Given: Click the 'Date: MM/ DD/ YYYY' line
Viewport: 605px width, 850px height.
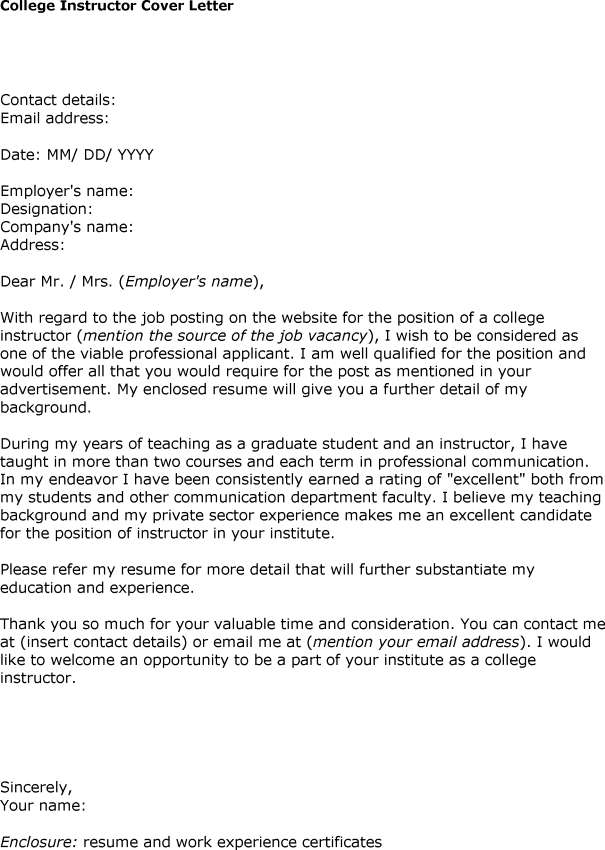Looking at the screenshot, I should tap(77, 155).
